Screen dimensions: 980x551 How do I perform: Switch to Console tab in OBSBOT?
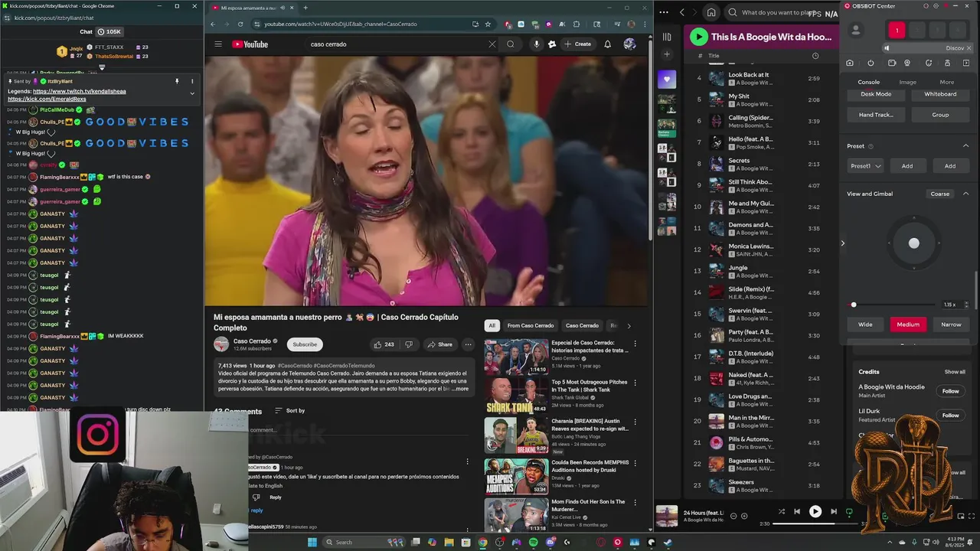pyautogui.click(x=868, y=82)
